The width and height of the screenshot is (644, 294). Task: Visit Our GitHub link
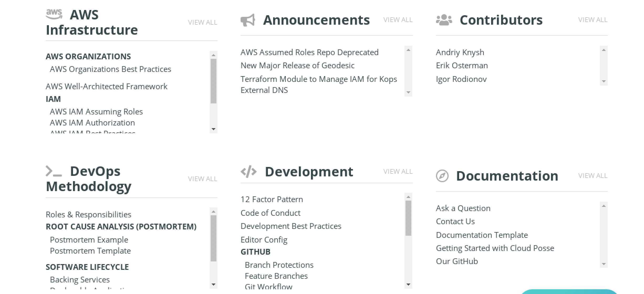pos(457,261)
